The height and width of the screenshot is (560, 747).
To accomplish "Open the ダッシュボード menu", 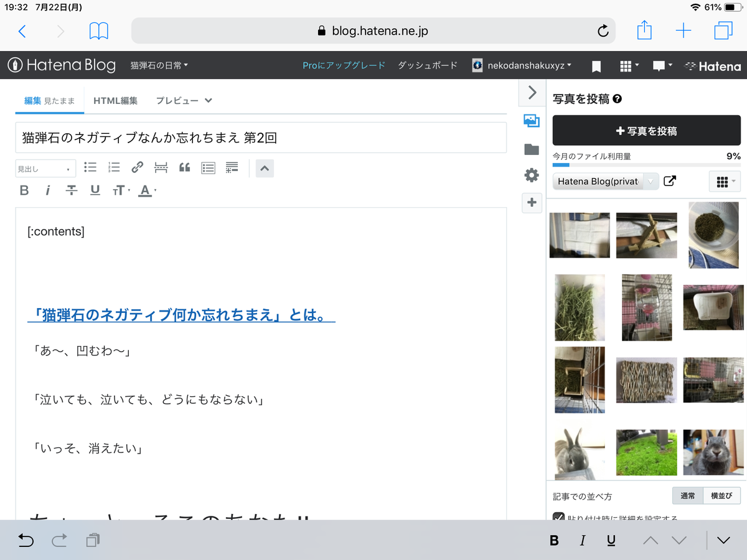I will click(427, 65).
